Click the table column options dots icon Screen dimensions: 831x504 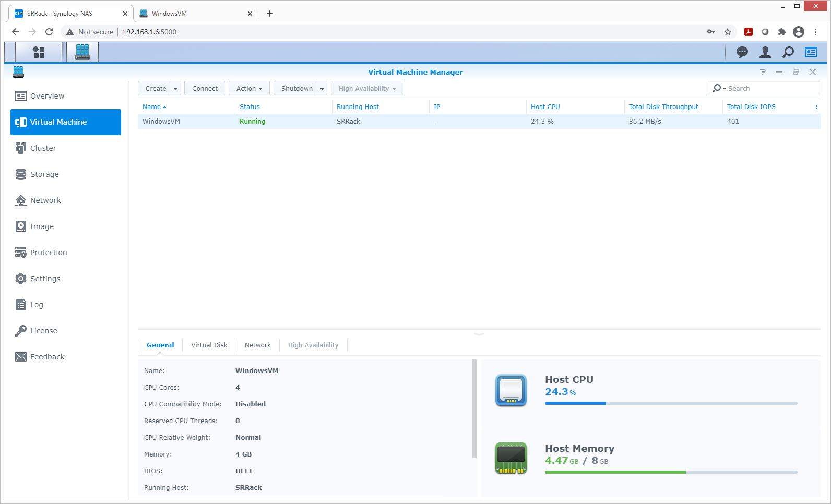click(x=816, y=107)
